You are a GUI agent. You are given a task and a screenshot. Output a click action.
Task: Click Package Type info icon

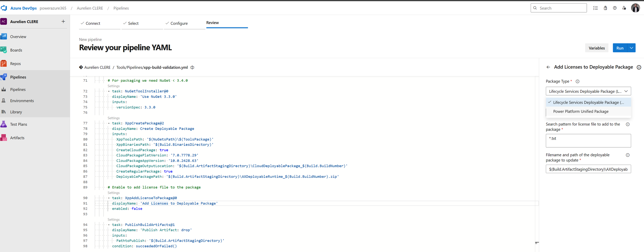click(578, 81)
